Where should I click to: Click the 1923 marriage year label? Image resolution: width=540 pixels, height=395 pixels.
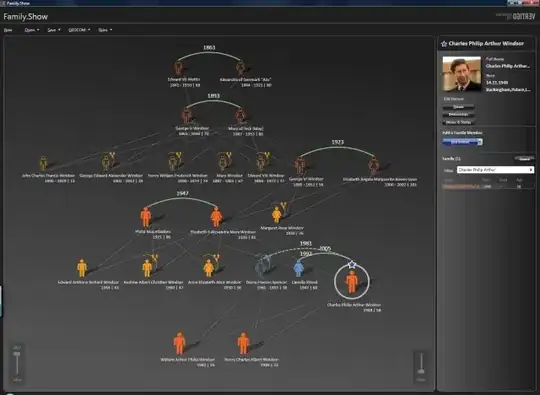point(338,142)
